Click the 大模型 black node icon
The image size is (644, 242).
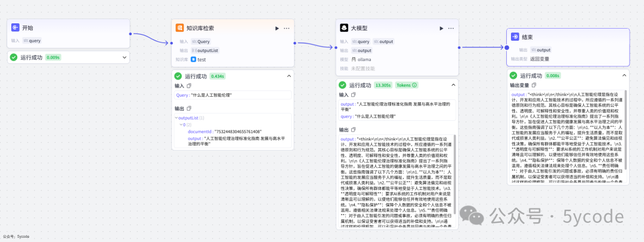[343, 28]
